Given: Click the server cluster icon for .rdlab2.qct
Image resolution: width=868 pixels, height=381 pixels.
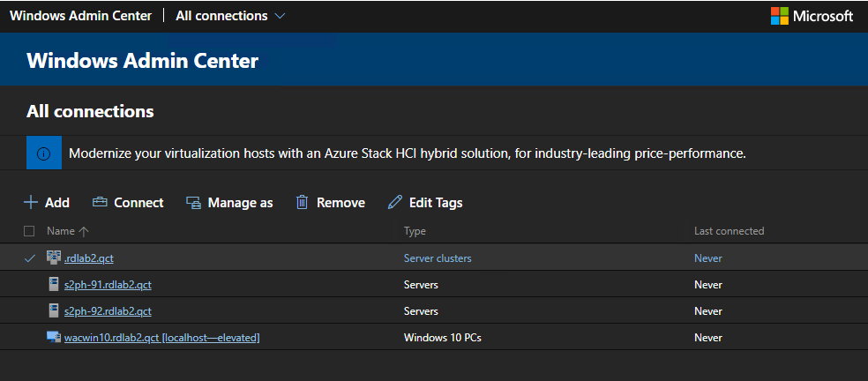Looking at the screenshot, I should (x=54, y=258).
